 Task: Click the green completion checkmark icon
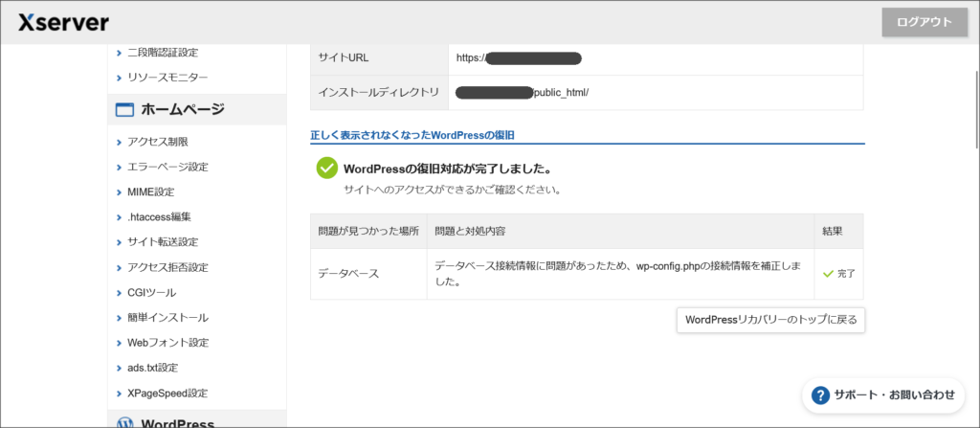click(x=327, y=169)
